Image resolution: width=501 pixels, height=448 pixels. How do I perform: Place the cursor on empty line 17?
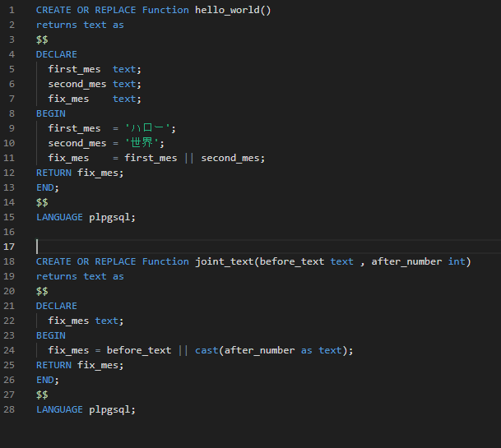(x=165, y=247)
